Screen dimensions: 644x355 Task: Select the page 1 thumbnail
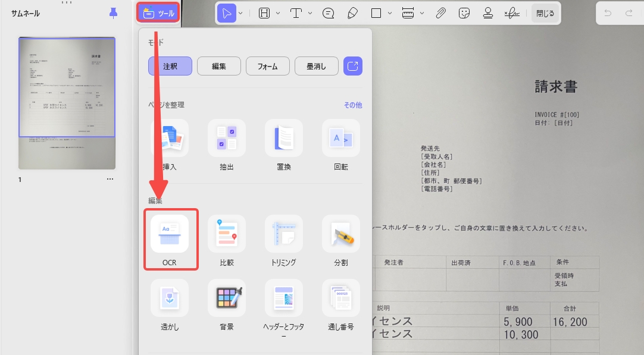[67, 103]
